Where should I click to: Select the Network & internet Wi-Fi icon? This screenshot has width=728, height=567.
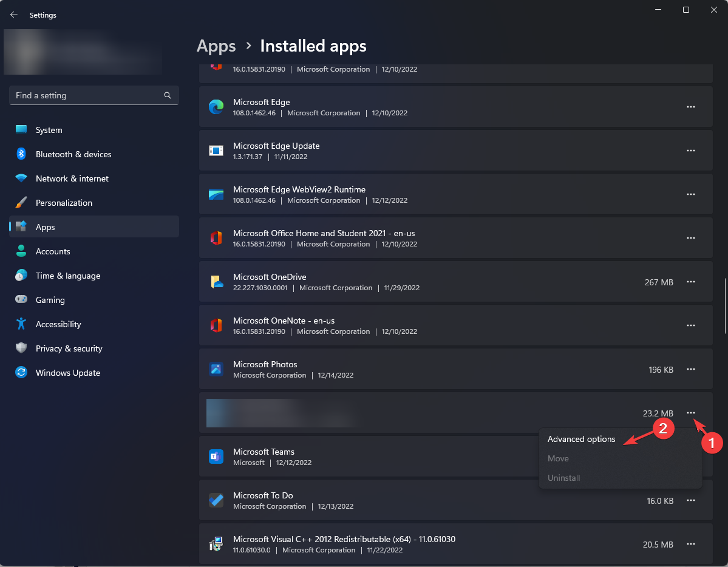tap(21, 178)
